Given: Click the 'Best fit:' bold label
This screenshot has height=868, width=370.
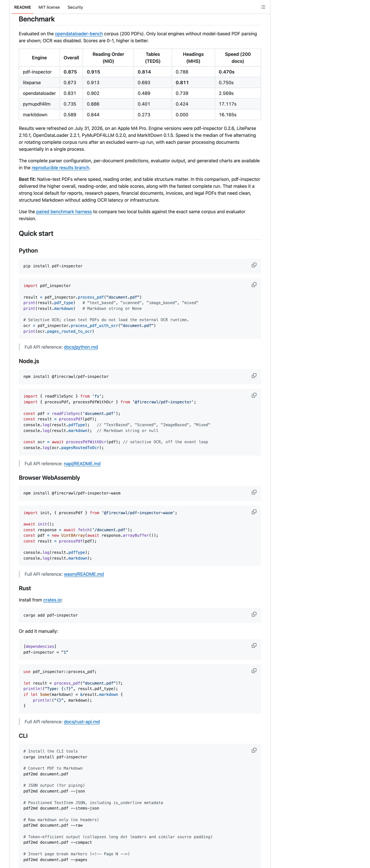Looking at the screenshot, I should tap(27, 179).
